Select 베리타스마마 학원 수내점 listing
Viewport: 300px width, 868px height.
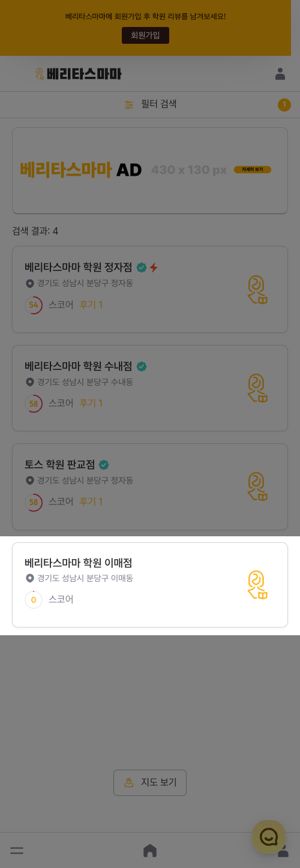[x=150, y=388]
